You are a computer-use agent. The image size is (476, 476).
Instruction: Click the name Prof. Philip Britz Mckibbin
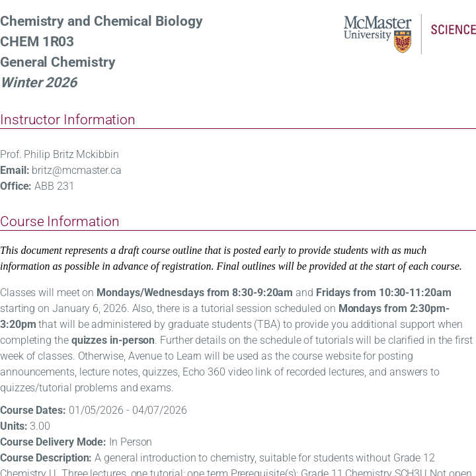pyautogui.click(x=59, y=155)
